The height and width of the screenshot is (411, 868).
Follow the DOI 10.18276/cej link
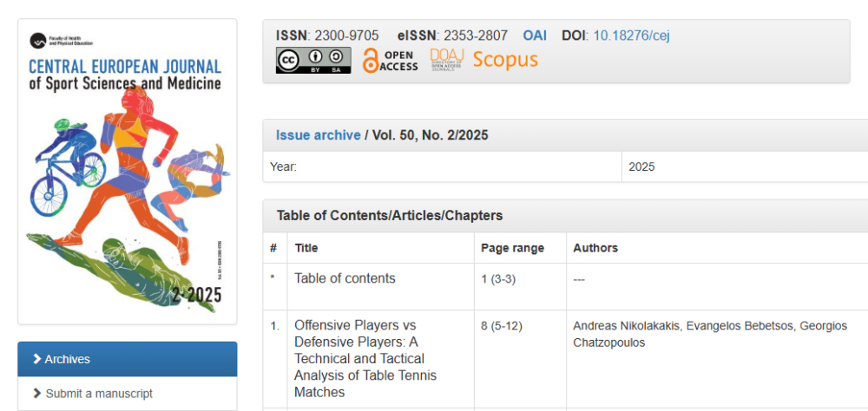(x=631, y=36)
